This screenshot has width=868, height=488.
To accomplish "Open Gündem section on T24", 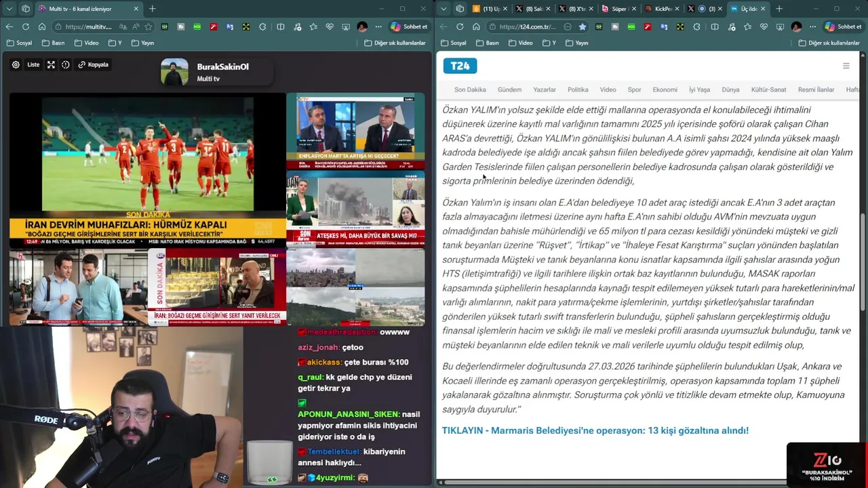I will (x=509, y=89).
